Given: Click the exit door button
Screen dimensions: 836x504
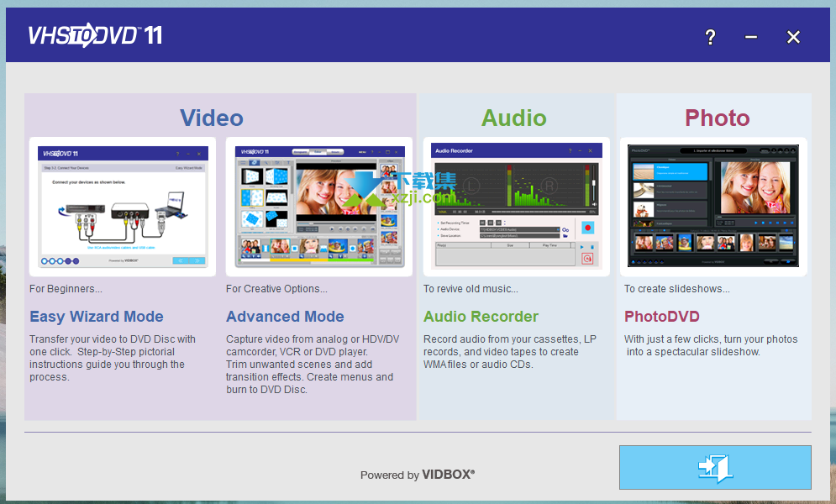Looking at the screenshot, I should tap(715, 467).
